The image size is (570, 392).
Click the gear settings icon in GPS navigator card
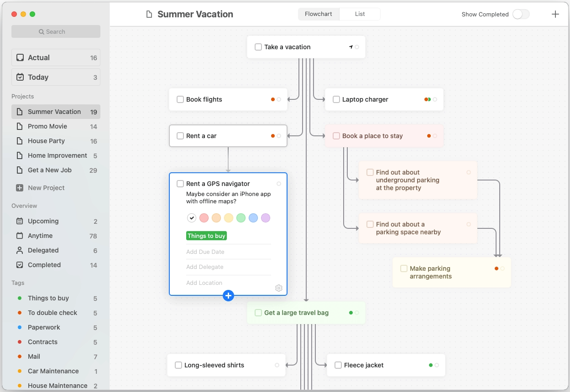click(x=279, y=288)
